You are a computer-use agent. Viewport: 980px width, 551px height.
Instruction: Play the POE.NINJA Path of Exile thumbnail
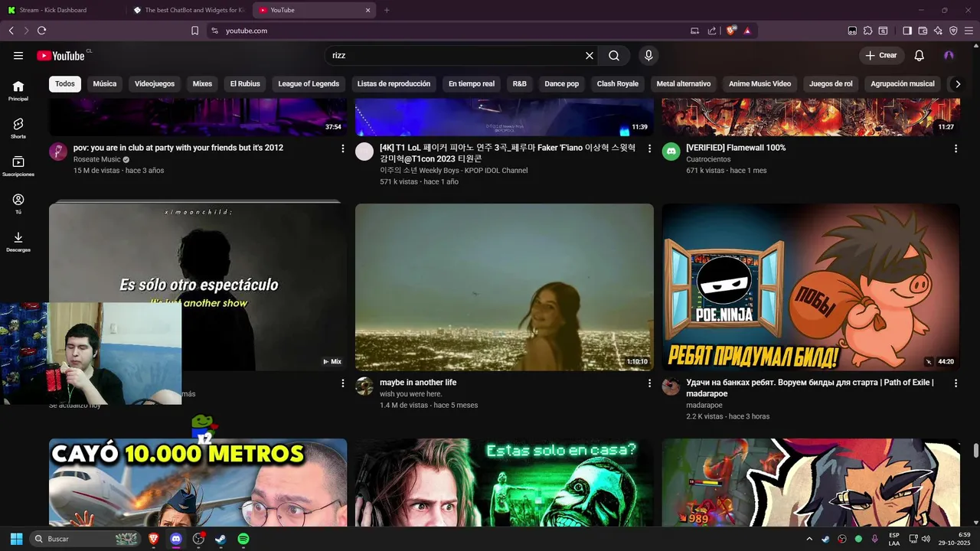tap(811, 287)
